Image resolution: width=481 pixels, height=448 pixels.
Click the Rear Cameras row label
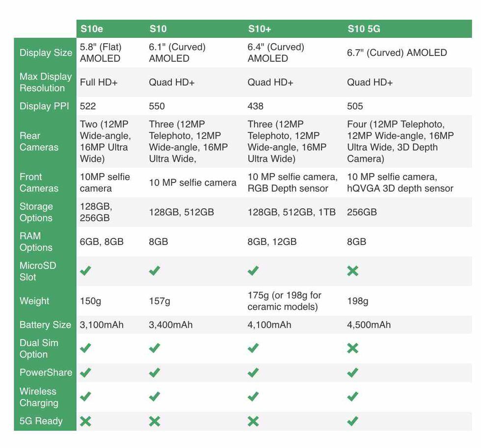coord(39,141)
